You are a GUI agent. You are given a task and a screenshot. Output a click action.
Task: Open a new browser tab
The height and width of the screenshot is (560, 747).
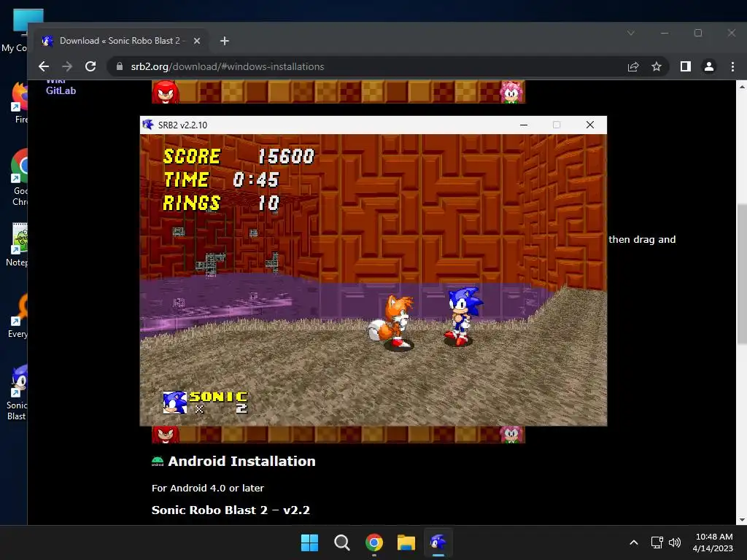tap(225, 41)
